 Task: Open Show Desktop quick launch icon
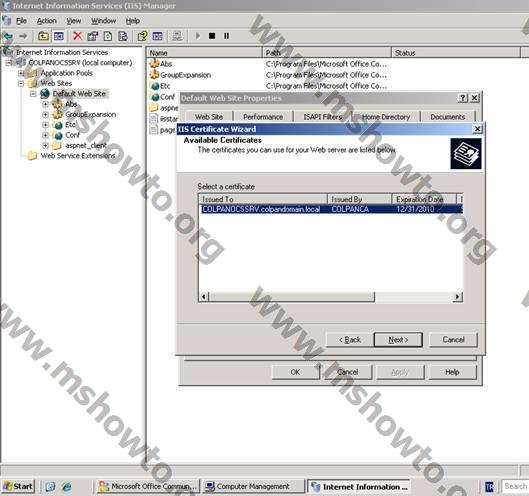pos(50,486)
